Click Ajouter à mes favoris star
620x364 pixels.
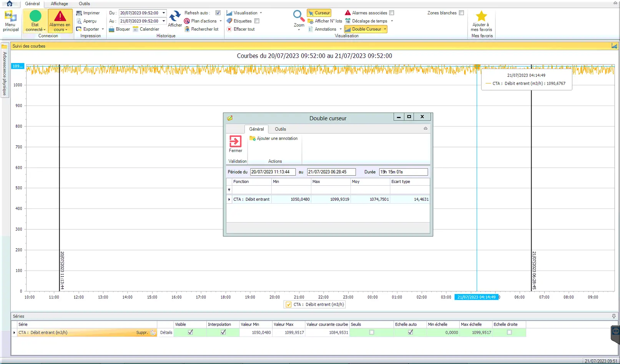pos(481,16)
